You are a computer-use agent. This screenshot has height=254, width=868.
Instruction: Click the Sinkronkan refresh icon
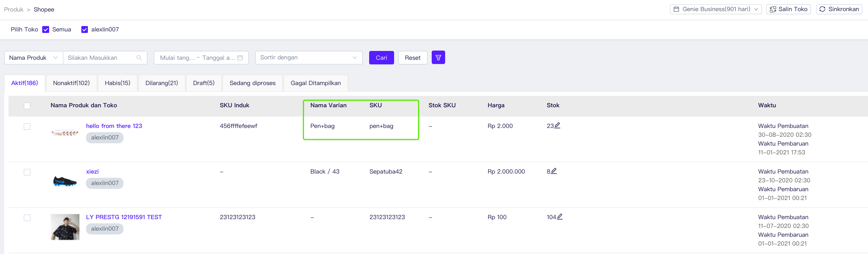coord(822,9)
